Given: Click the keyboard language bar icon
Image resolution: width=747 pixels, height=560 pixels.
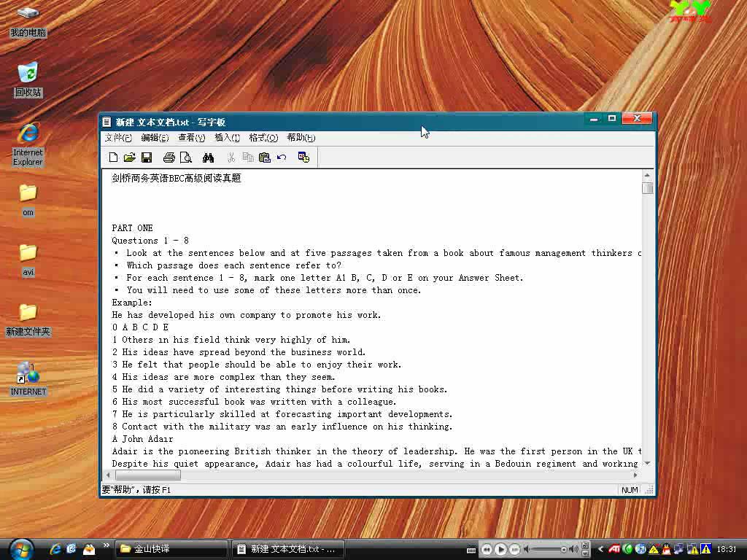Looking at the screenshot, I should pyautogui.click(x=471, y=551).
